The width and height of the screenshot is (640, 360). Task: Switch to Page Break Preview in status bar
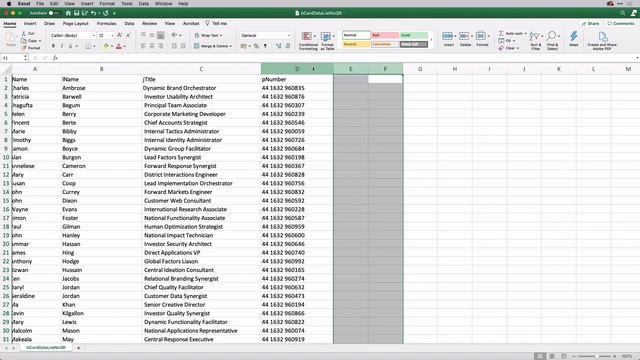click(x=564, y=356)
